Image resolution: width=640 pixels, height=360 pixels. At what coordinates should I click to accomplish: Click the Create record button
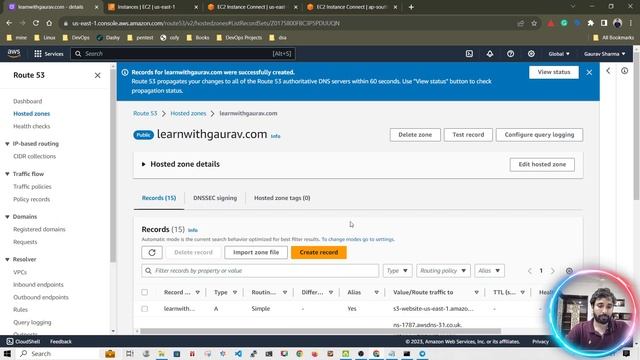[x=319, y=252]
